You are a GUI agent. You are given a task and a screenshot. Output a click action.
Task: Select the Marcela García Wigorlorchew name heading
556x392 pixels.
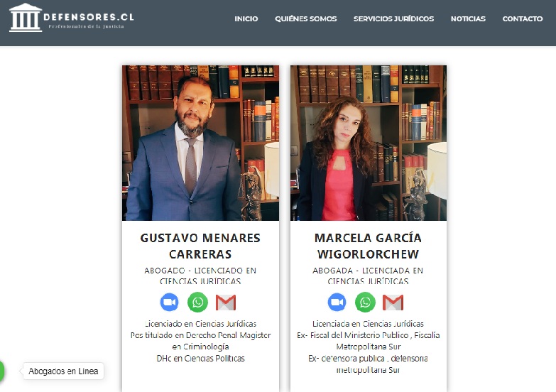[368, 246]
